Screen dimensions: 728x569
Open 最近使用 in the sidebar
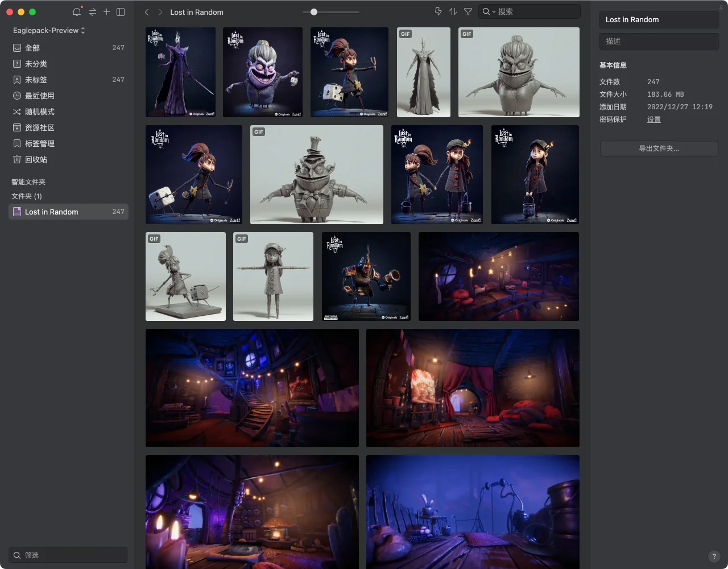coord(68,96)
